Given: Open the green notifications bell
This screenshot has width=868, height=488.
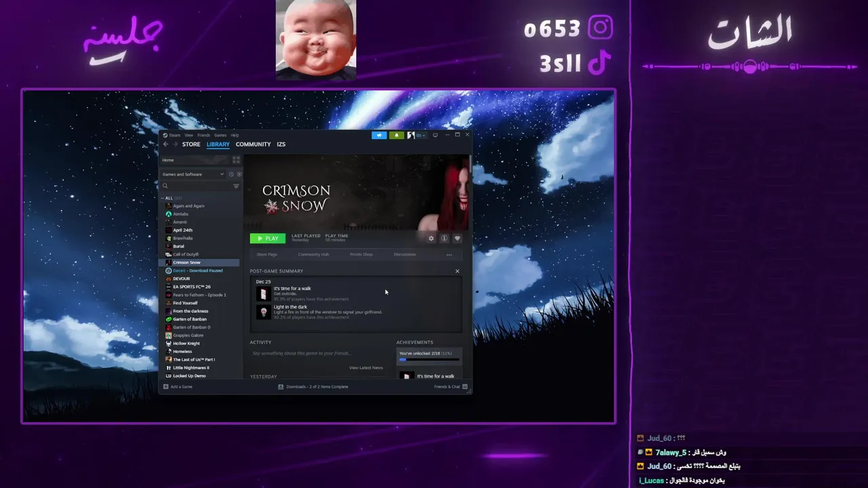Looking at the screenshot, I should coord(397,136).
